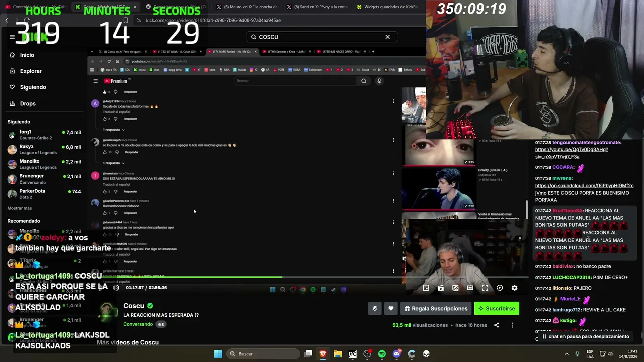Click username 'lamhugo712' in chat
Screen dimensions: 644x362
point(567,310)
